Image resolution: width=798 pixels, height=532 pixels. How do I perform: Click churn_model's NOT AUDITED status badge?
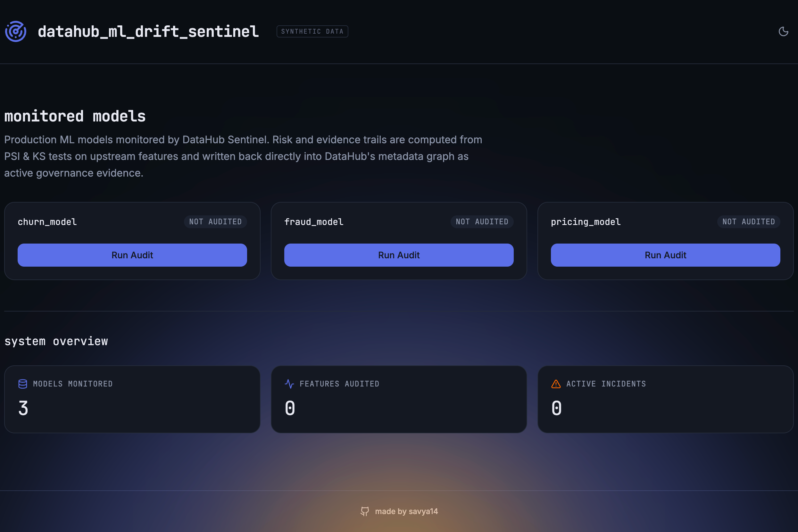pos(215,222)
